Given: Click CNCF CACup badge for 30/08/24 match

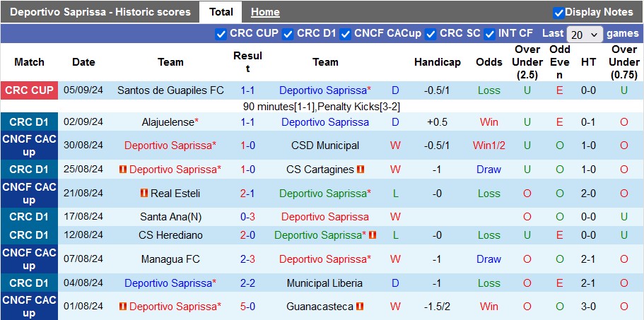Looking at the screenshot, I should (x=29, y=146).
